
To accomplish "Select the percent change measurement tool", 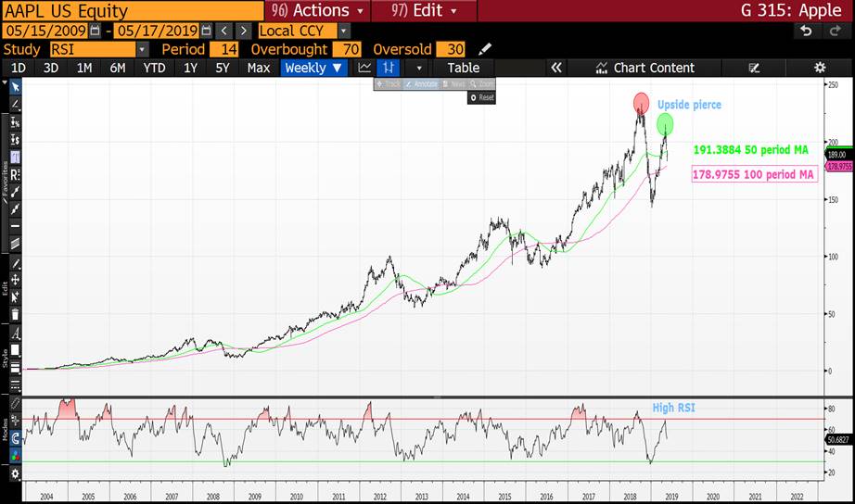I will pyautogui.click(x=15, y=122).
